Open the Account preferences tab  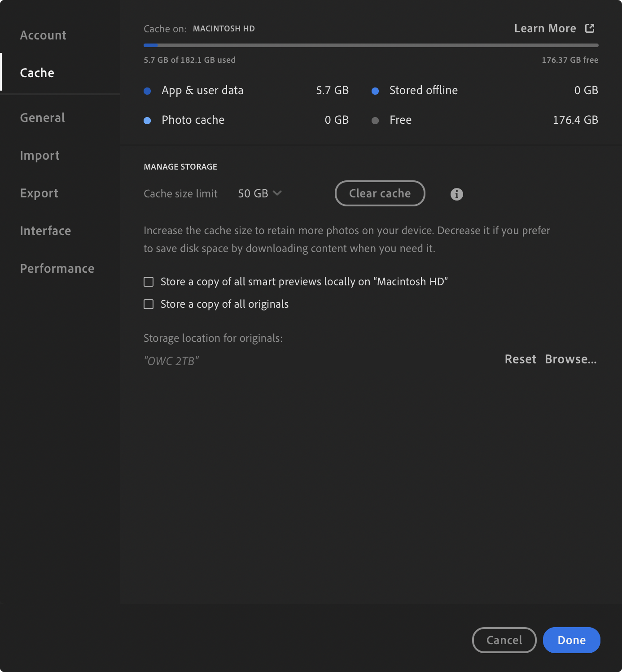pyautogui.click(x=43, y=35)
